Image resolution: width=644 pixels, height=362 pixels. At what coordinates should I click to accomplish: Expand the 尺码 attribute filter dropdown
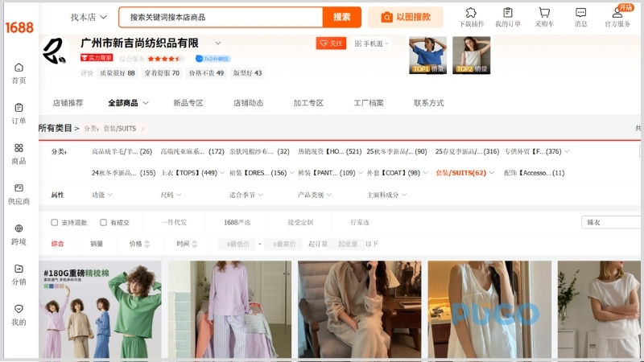tap(171, 195)
